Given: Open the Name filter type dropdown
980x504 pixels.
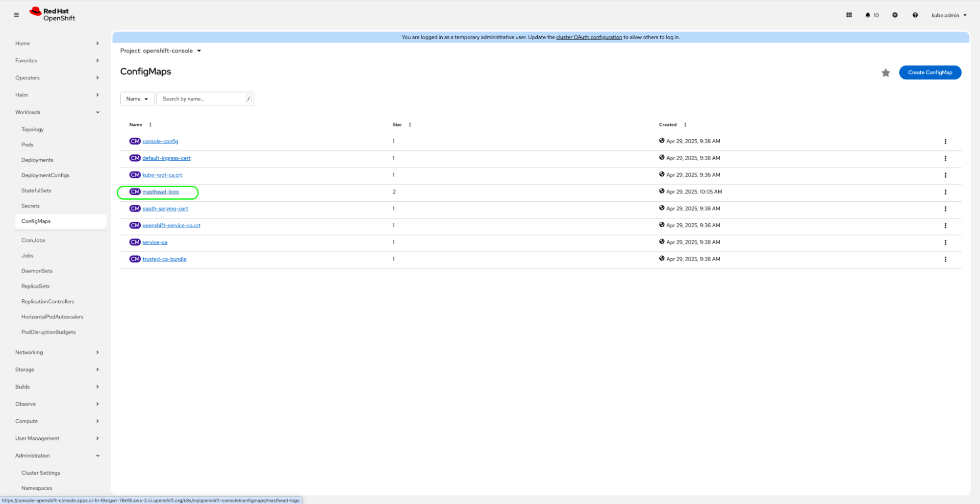Looking at the screenshot, I should [x=137, y=99].
